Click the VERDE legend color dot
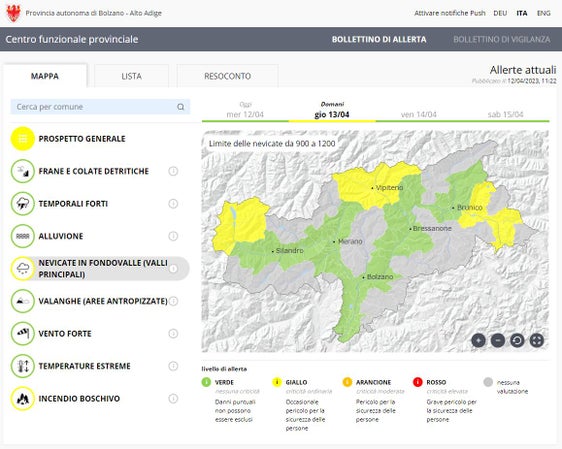Image resolution: width=562 pixels, height=449 pixels. [x=206, y=382]
